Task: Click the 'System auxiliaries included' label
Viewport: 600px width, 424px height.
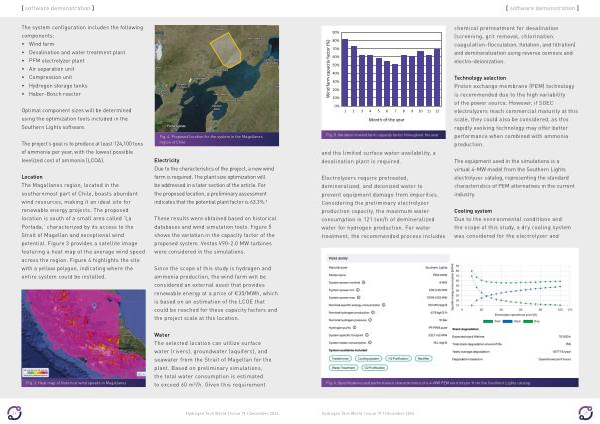Action: click(348, 350)
